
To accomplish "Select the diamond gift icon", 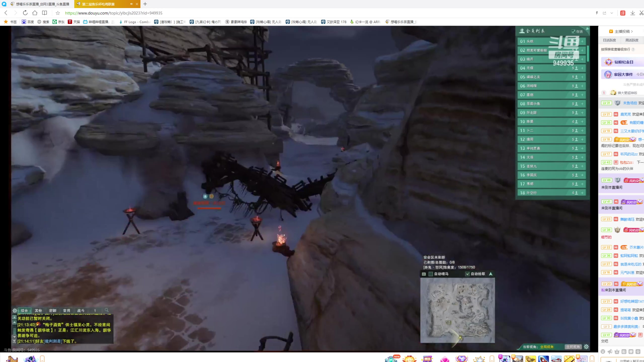I will click(x=462, y=359).
